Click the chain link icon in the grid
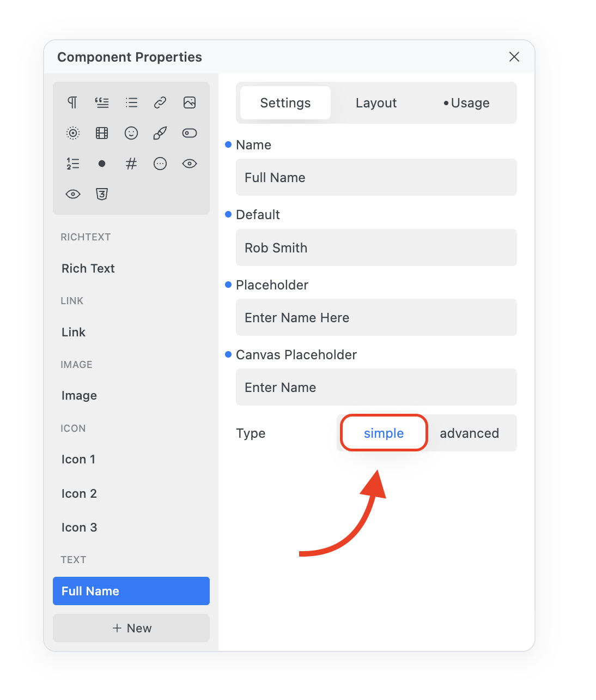This screenshot has height=700, width=596. pyautogui.click(x=160, y=102)
